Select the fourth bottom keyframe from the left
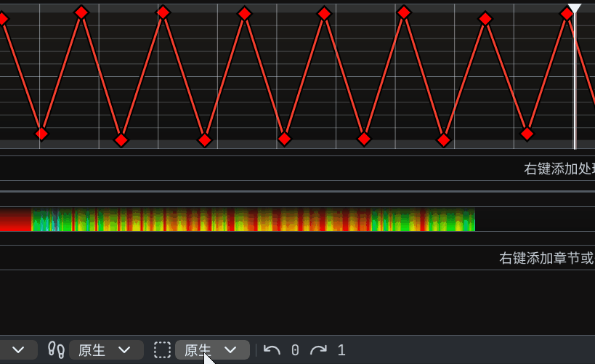Screen dimensions: 595x364 click(284, 139)
